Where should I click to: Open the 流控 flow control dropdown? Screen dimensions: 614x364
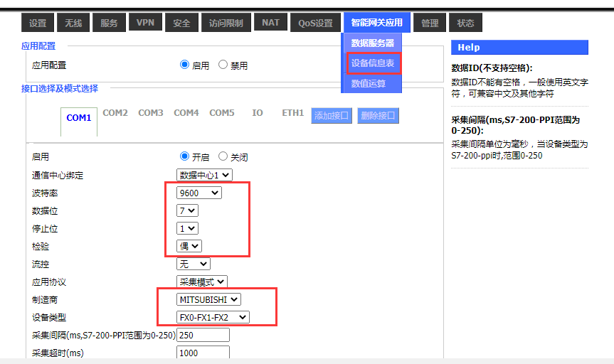194,264
